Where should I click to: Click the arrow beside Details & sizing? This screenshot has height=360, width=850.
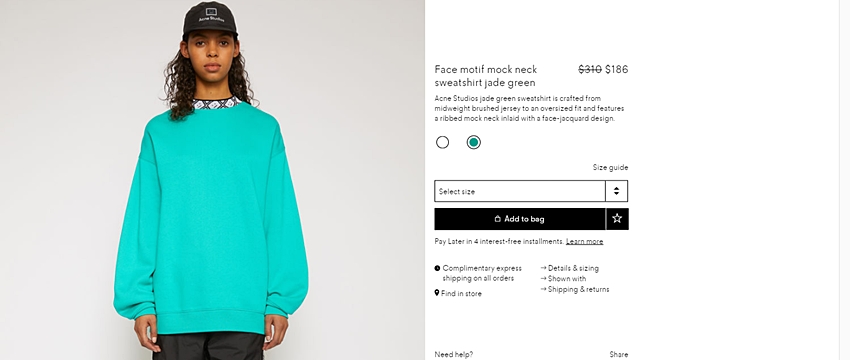(544, 268)
